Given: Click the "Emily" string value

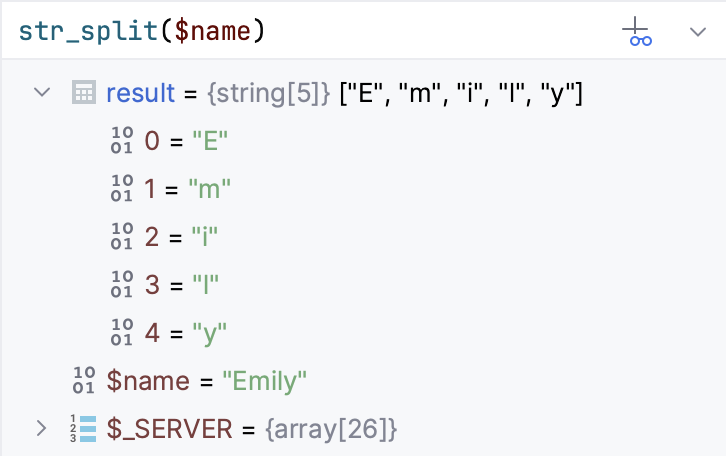Looking at the screenshot, I should [x=265, y=381].
